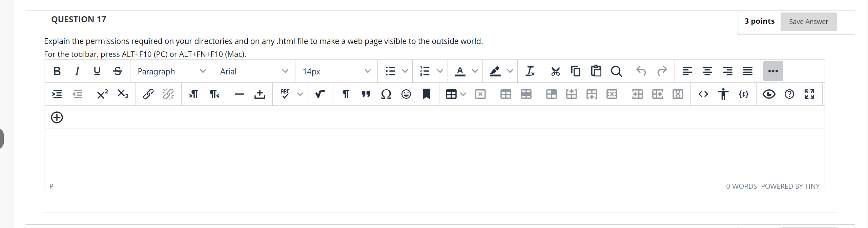Paste from clipboard icon
The width and height of the screenshot is (868, 228).
(596, 71)
